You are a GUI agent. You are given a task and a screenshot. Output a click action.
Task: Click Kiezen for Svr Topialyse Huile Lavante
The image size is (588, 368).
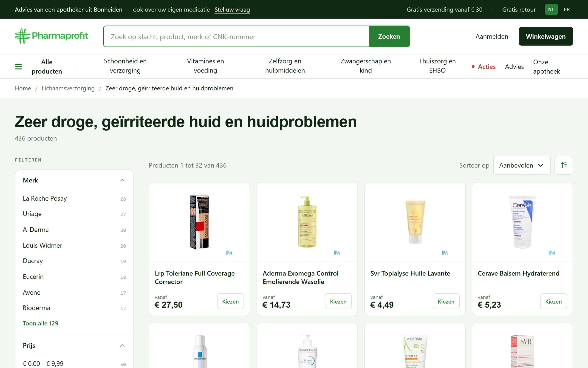click(x=446, y=301)
